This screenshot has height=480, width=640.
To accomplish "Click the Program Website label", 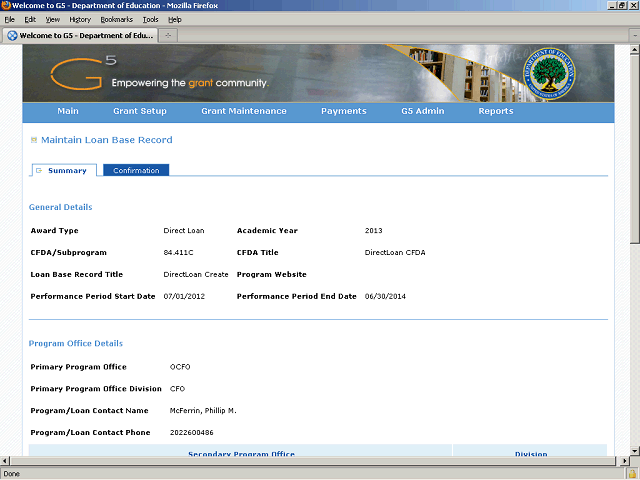I will (271, 275).
